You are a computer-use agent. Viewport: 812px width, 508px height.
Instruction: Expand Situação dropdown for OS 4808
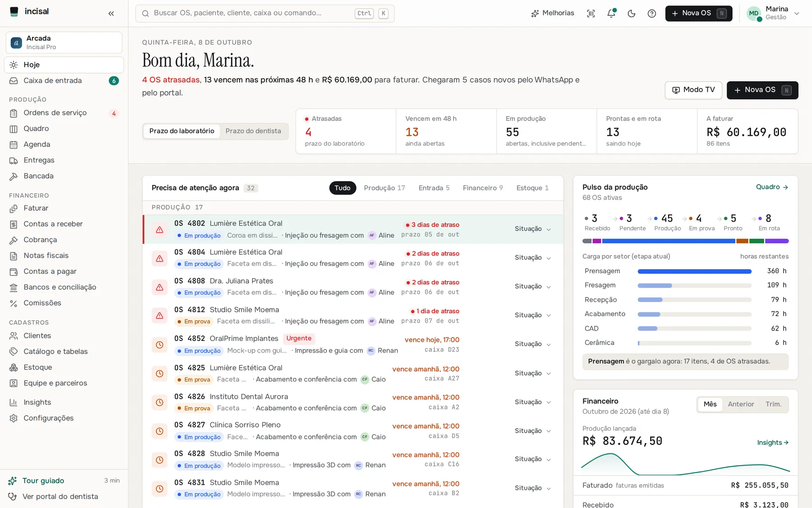pyautogui.click(x=533, y=286)
